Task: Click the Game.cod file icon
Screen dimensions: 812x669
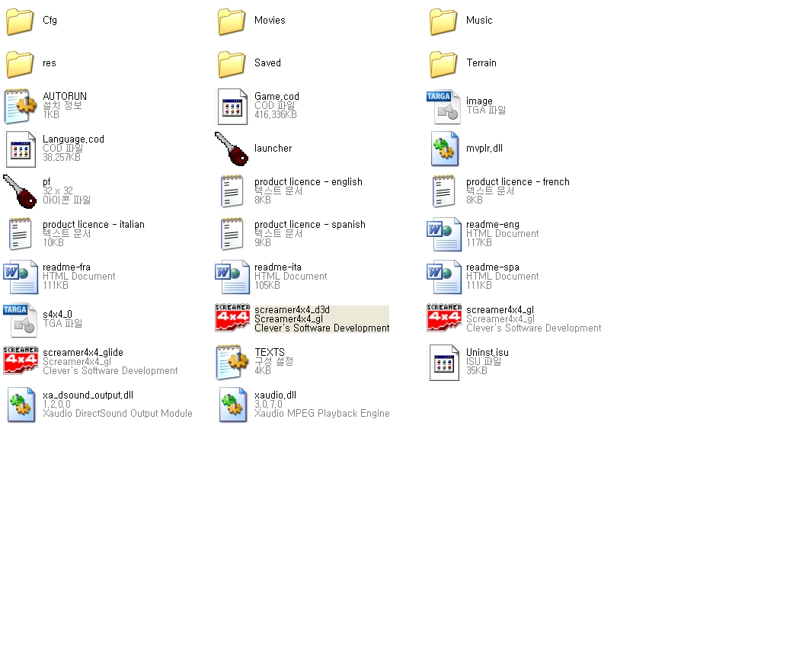Action: 232,106
